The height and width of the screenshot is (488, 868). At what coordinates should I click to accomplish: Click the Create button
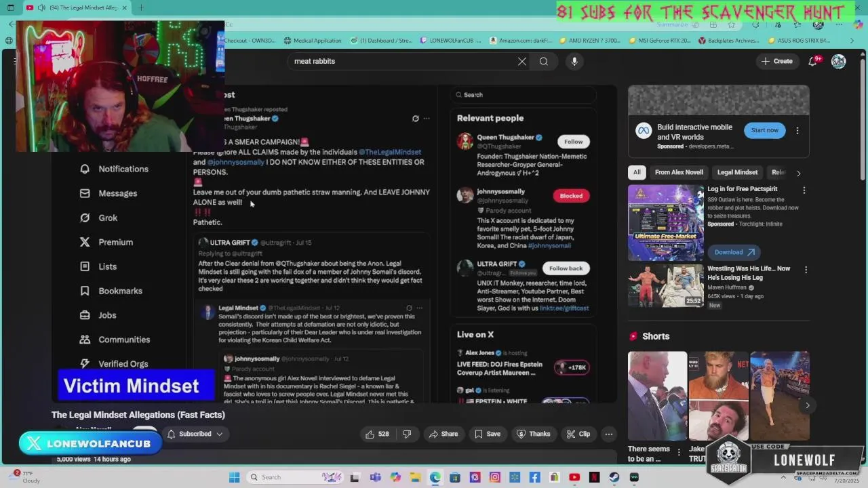[x=776, y=61]
